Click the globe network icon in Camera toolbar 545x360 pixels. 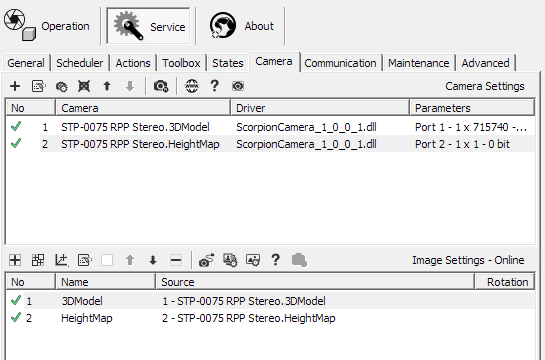coord(192,86)
